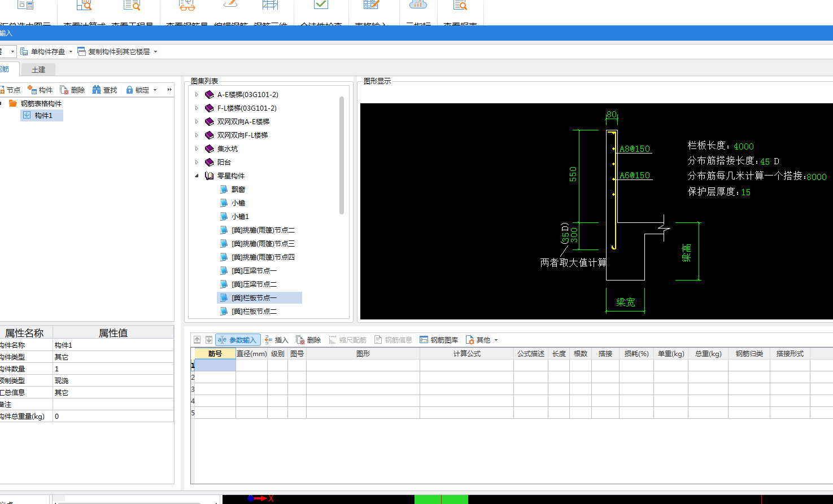This screenshot has width=833, height=504.
Task: Toggle the 参数输入 button
Action: pyautogui.click(x=238, y=340)
